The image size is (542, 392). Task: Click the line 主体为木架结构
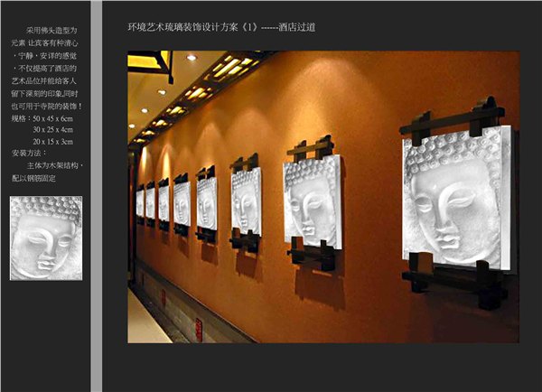(55, 165)
